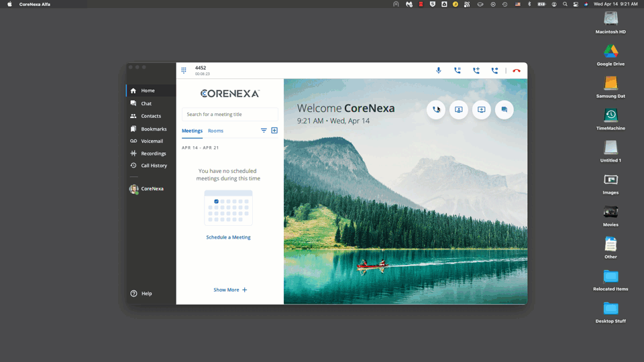Click the battery status menu bar icon

coord(542,4)
